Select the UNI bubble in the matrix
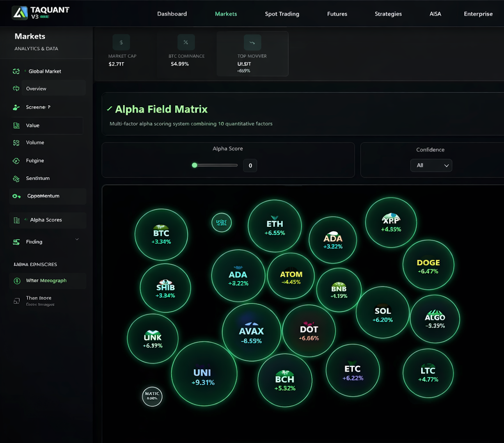The width and height of the screenshot is (504, 443). point(204,374)
